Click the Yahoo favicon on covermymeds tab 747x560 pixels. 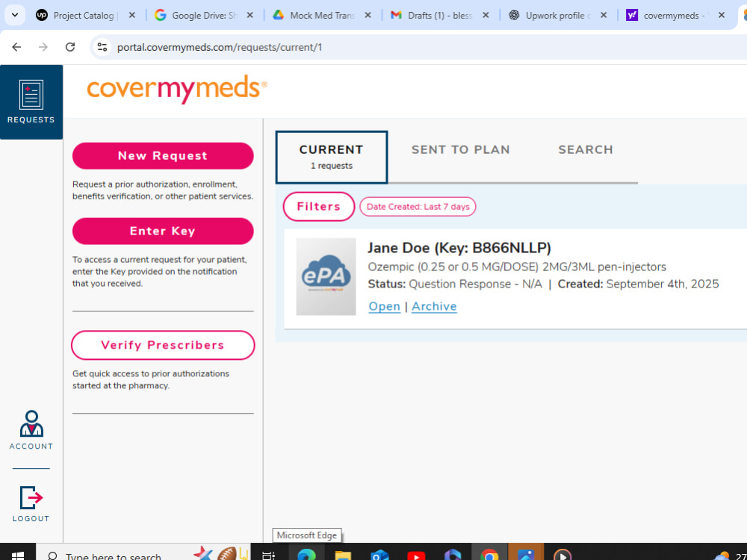coord(632,15)
